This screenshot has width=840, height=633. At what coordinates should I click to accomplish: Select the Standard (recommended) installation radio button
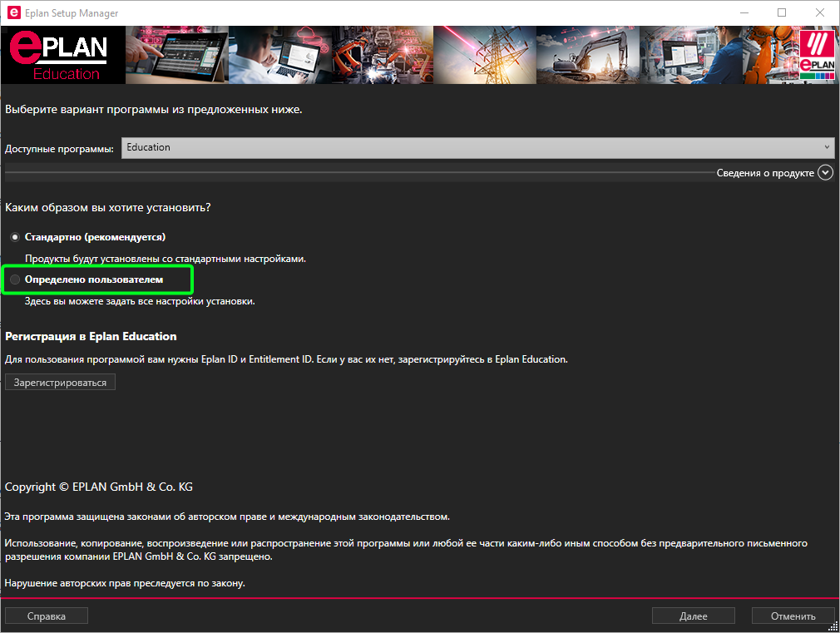(15, 237)
